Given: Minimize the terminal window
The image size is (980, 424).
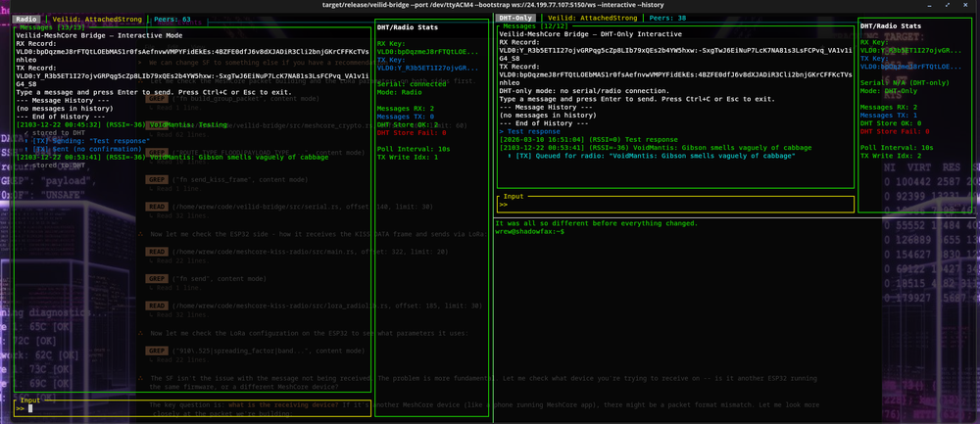Looking at the screenshot, I should click(x=929, y=5).
